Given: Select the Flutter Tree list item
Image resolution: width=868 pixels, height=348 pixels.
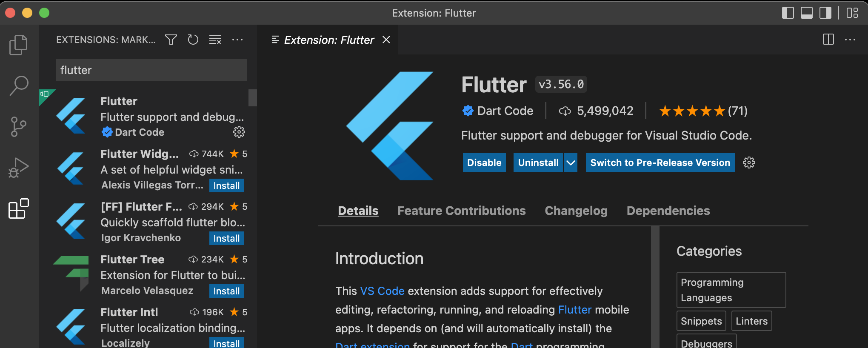Looking at the screenshot, I should 145,275.
